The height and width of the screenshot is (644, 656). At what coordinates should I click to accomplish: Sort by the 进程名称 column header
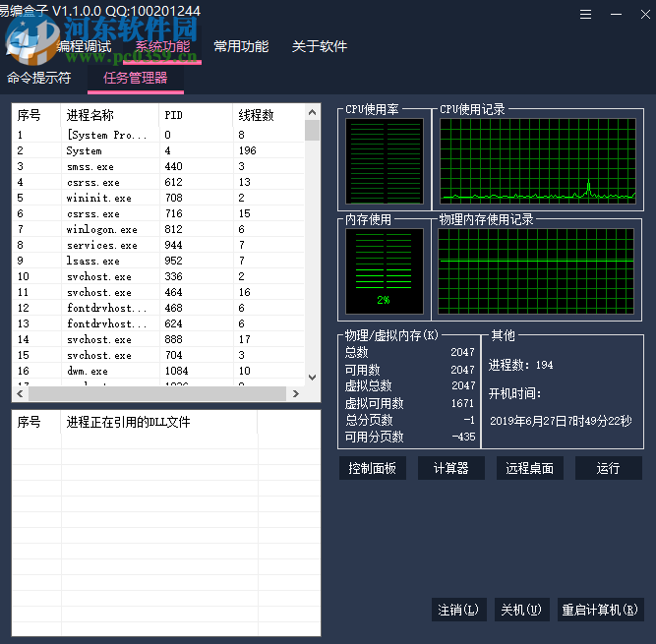point(109,115)
